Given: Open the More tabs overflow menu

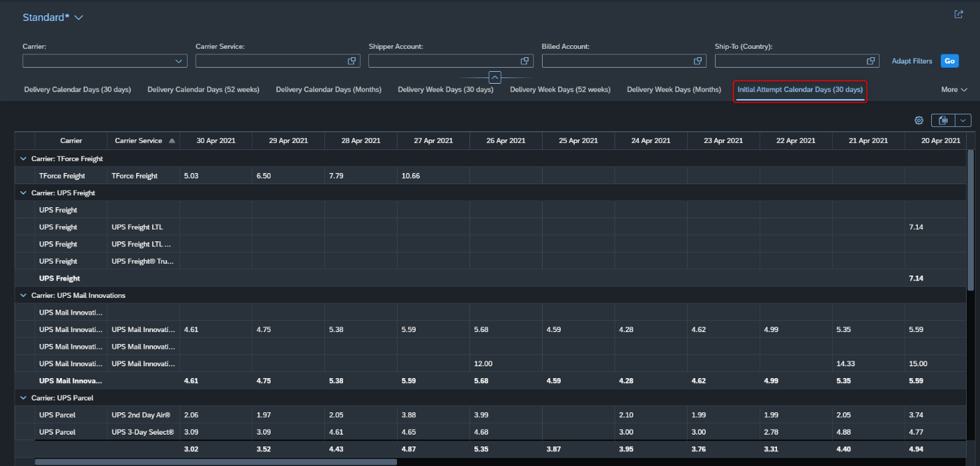Looking at the screenshot, I should pos(954,90).
